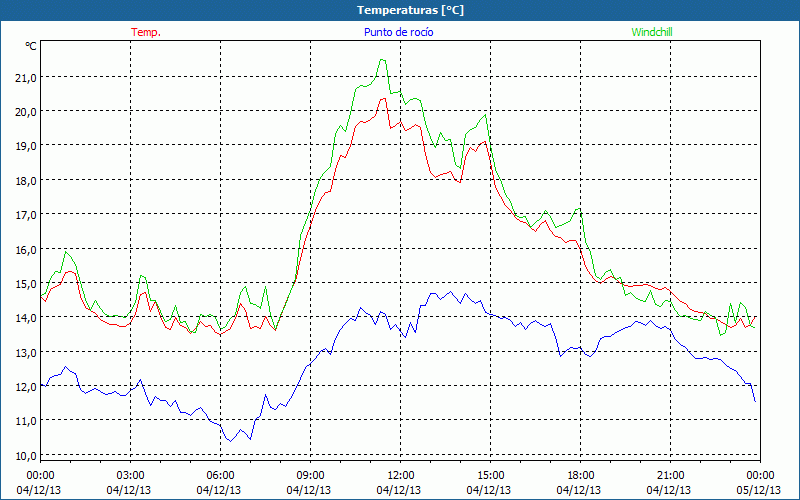
Task: Click the 13,0 y-axis value
Action: click(27, 353)
